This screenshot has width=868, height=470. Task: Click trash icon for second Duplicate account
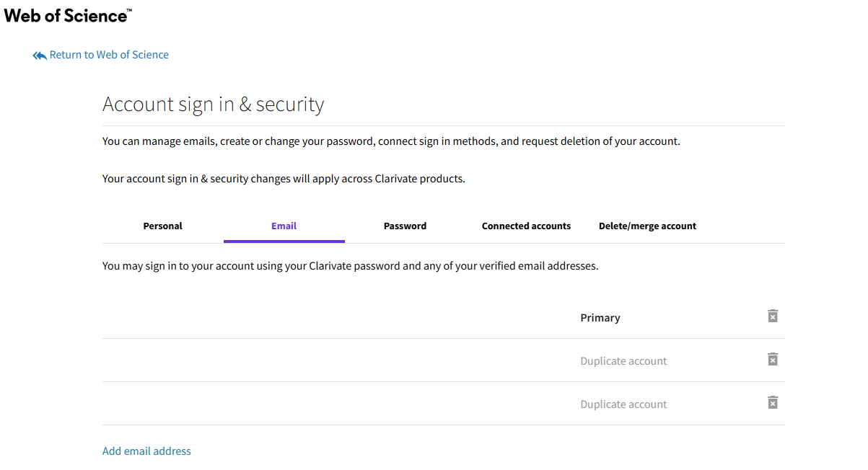click(772, 403)
